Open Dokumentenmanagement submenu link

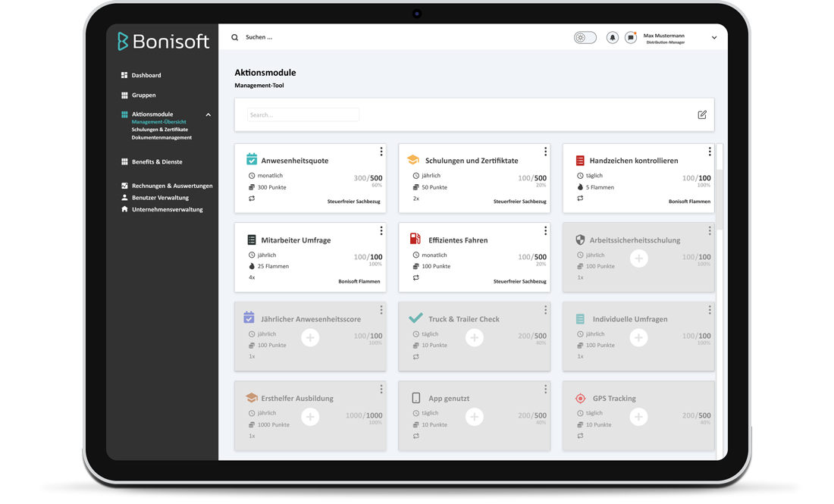coord(161,138)
